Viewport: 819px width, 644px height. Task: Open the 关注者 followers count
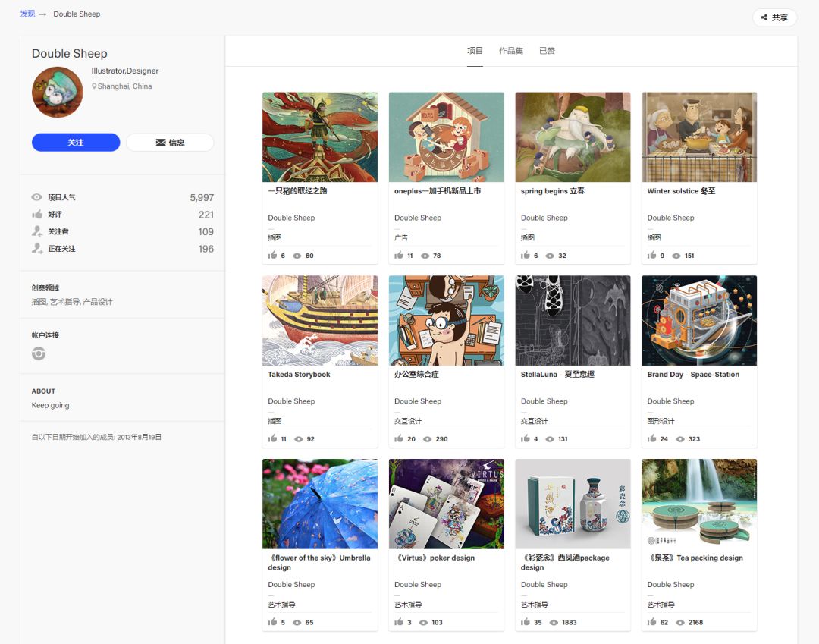206,232
